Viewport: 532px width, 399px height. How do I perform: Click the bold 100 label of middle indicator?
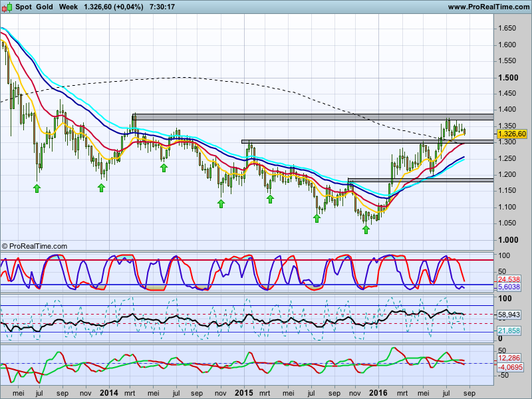point(505,299)
